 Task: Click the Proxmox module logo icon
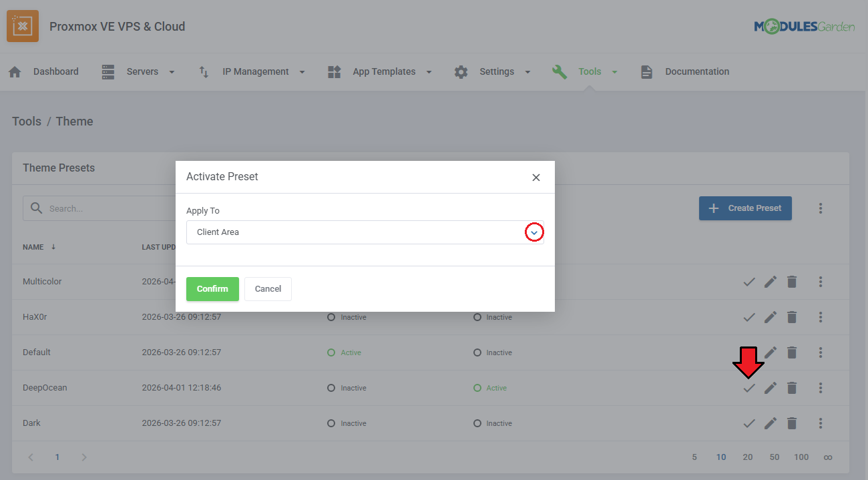click(x=23, y=27)
